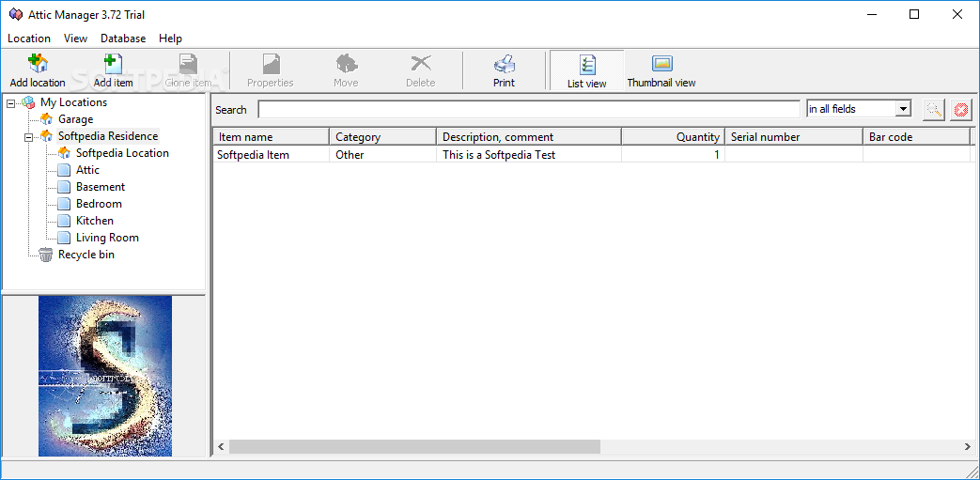This screenshot has width=980, height=480.
Task: Click the horizontal scrollbar thumb
Action: 414,447
